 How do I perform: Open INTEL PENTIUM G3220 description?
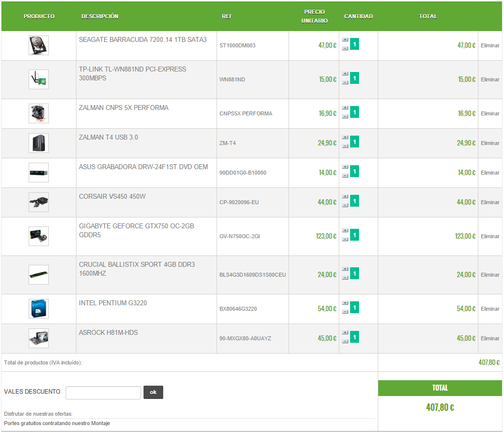(113, 303)
